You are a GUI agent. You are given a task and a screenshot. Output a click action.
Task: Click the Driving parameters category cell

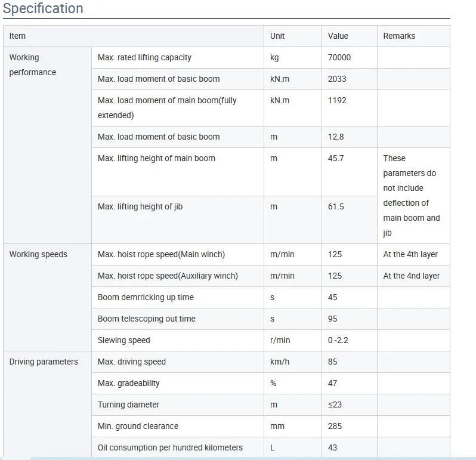tap(47, 405)
